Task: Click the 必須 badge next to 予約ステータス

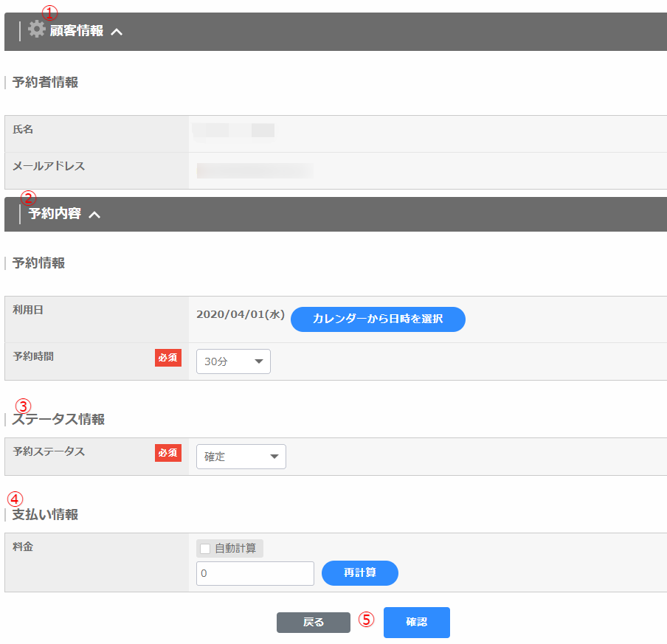Action: pyautogui.click(x=168, y=453)
